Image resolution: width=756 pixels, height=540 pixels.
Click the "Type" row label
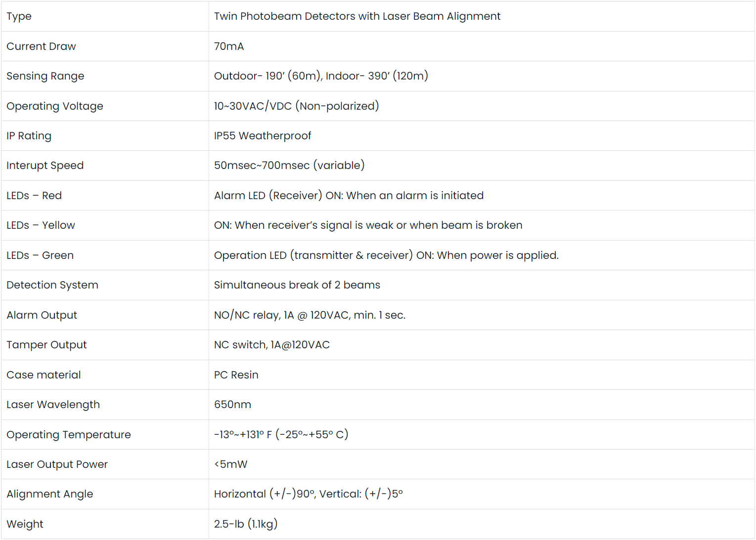[19, 16]
